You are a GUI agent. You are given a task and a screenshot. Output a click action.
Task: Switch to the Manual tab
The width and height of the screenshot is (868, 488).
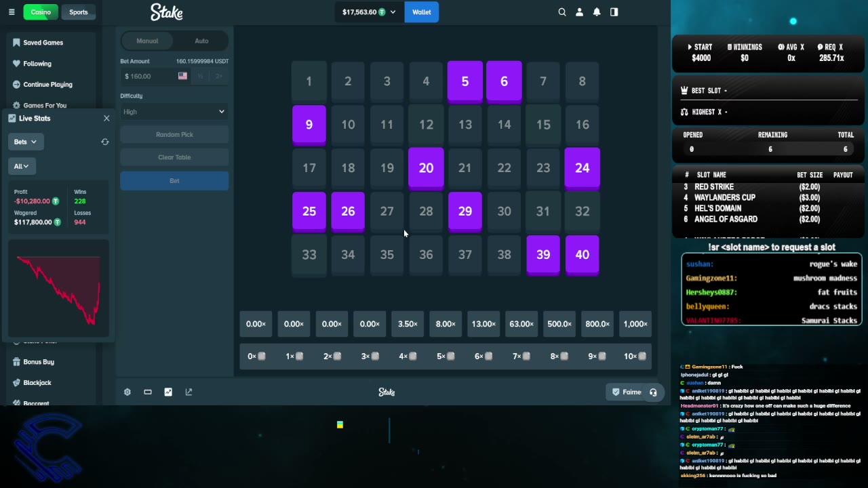[147, 41]
